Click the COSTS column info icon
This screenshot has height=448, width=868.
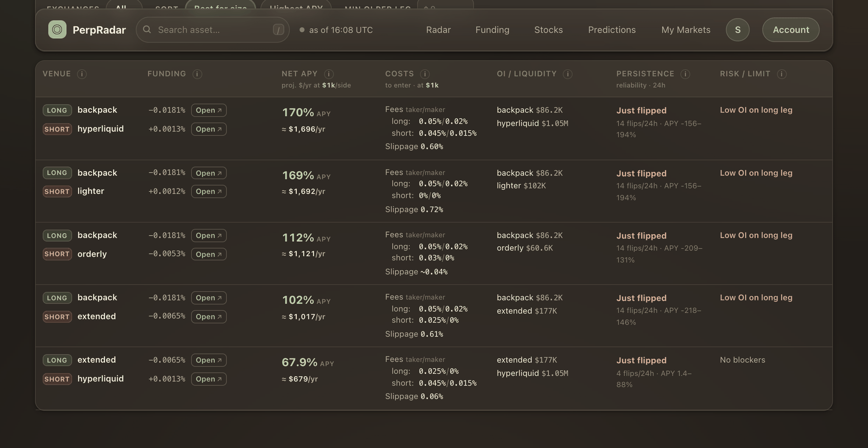(x=425, y=74)
